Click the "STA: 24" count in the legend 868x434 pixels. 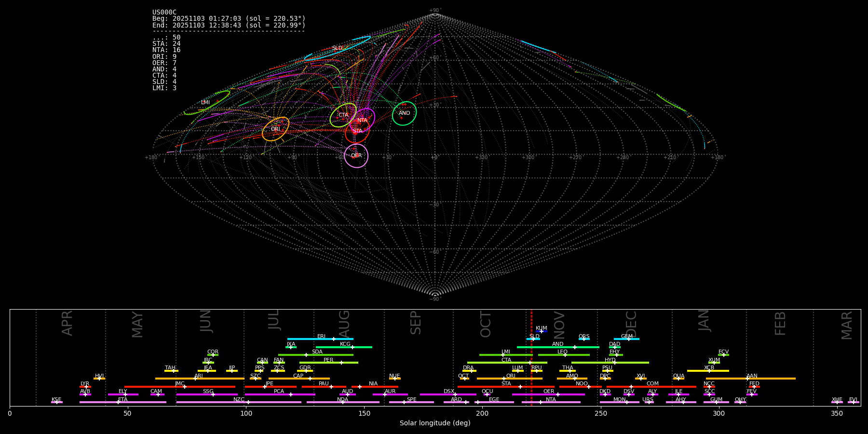click(x=166, y=44)
